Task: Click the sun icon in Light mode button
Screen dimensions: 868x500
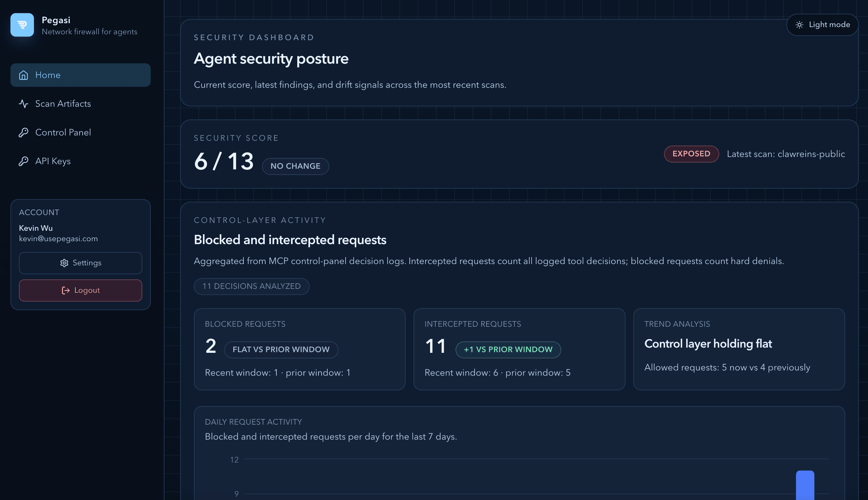Action: tap(800, 25)
